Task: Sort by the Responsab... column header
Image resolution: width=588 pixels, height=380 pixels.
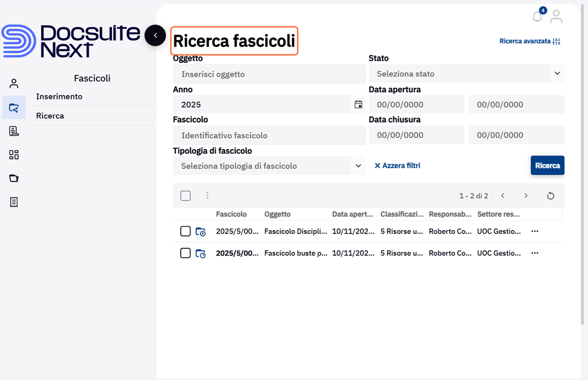Action: (x=450, y=214)
